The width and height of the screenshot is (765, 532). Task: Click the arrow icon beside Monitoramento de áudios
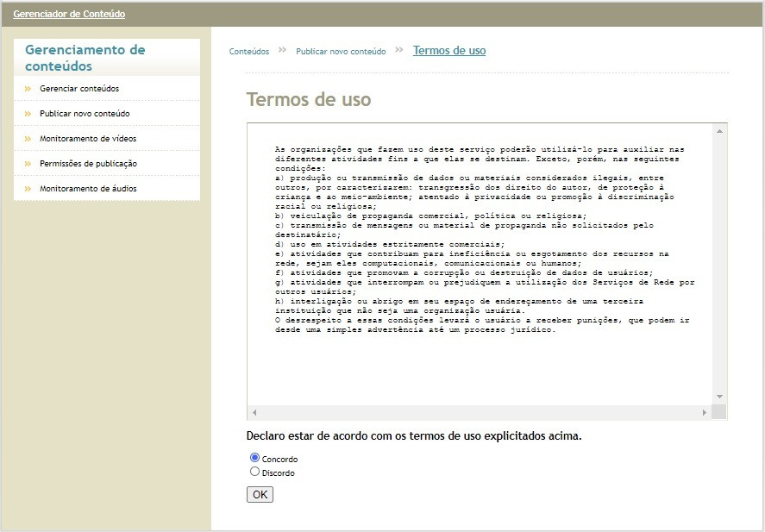pyautogui.click(x=28, y=189)
